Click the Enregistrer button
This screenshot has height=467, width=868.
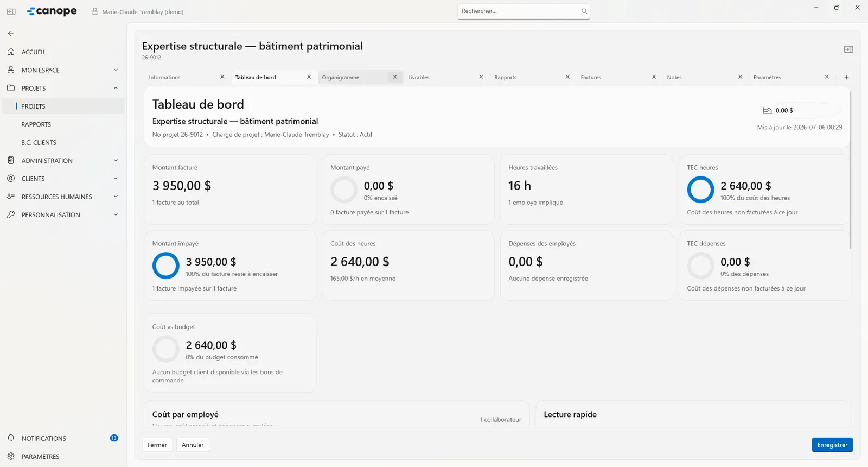(x=832, y=445)
